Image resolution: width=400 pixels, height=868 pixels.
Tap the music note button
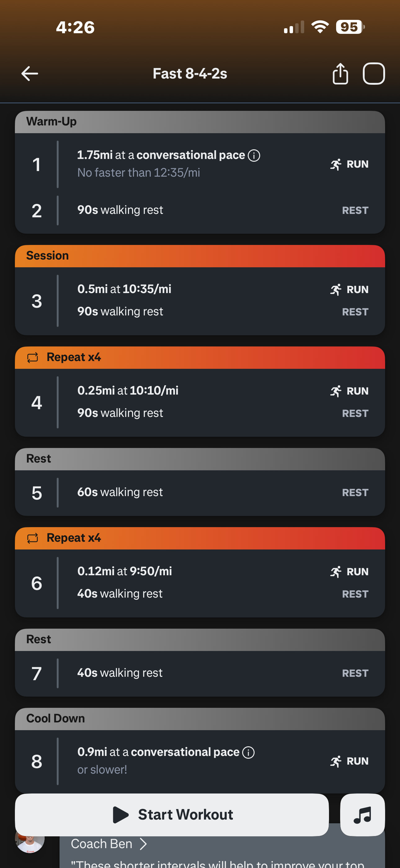[x=362, y=815]
